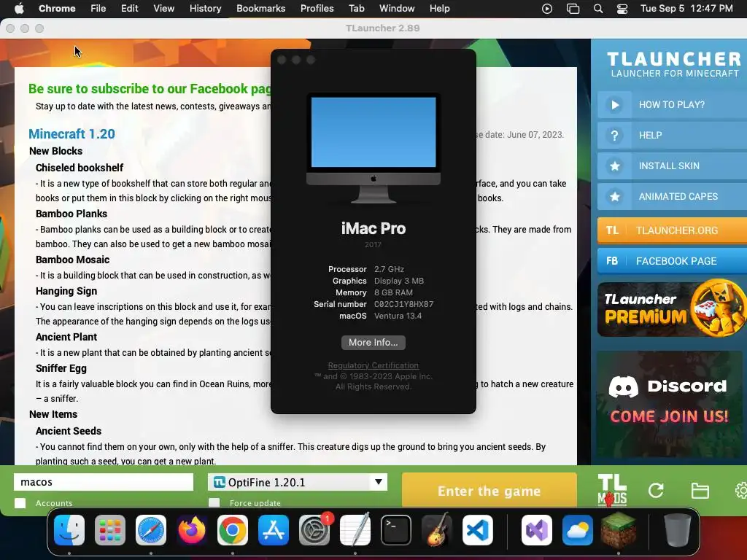747x560 pixels.
Task: Open HOW TO PLAY? in TLauncher sidebar
Action: click(672, 105)
